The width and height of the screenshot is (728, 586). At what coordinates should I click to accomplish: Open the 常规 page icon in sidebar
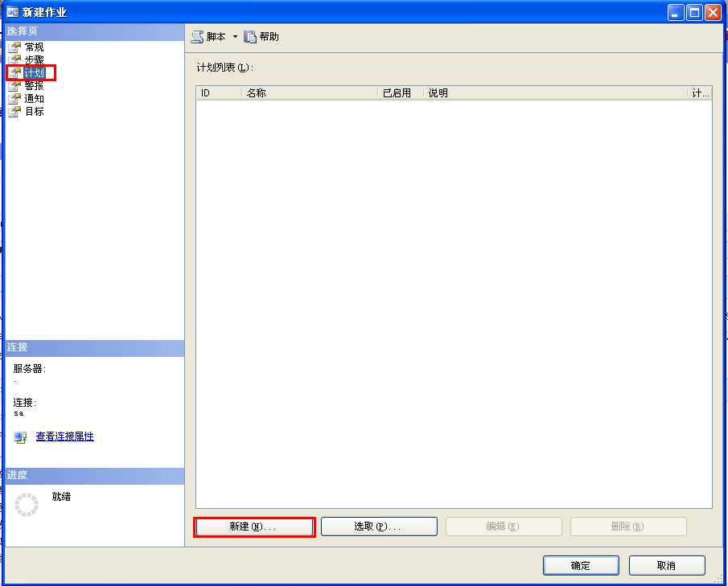14,47
